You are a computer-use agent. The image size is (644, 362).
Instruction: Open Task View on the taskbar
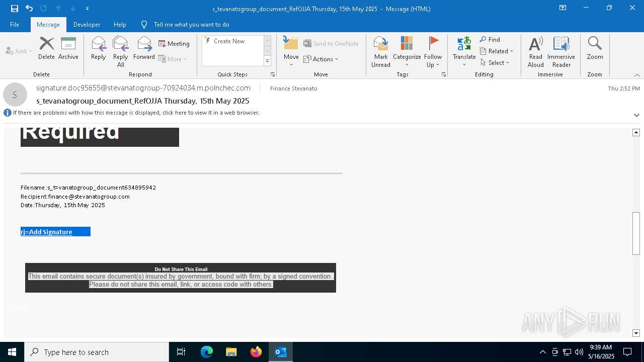[181, 352]
